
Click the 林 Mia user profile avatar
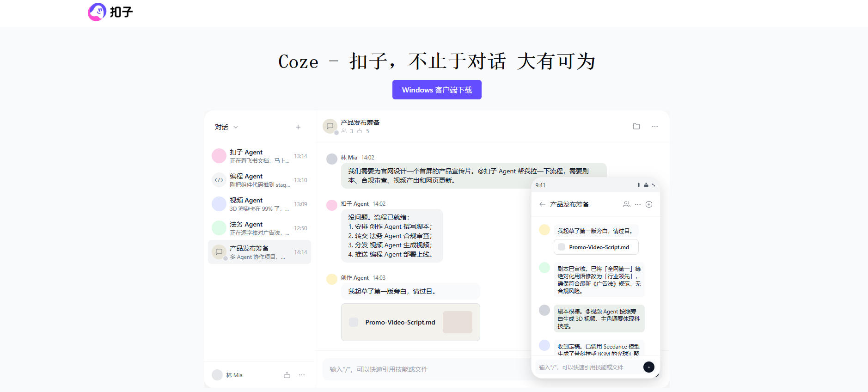pos(217,375)
